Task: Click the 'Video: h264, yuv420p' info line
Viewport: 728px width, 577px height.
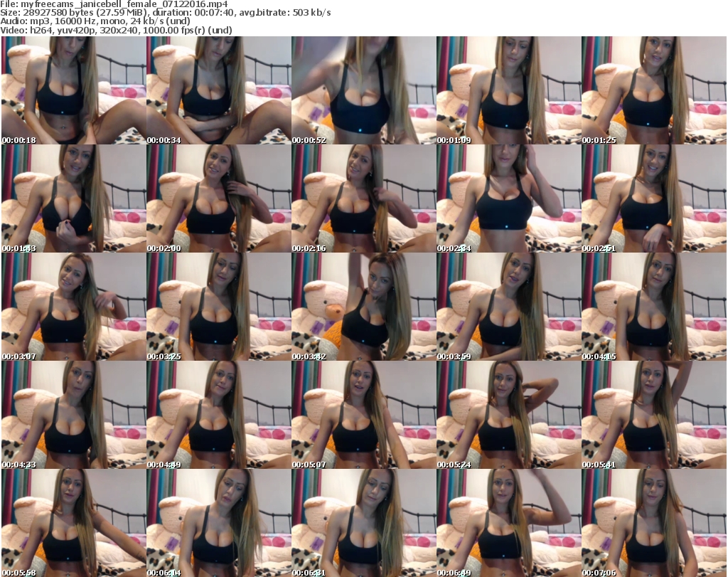Action: [116, 30]
